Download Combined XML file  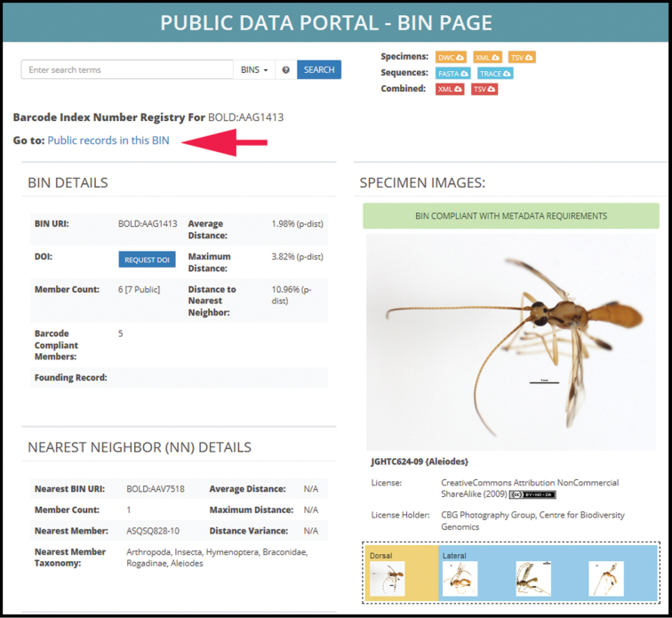[x=450, y=89]
